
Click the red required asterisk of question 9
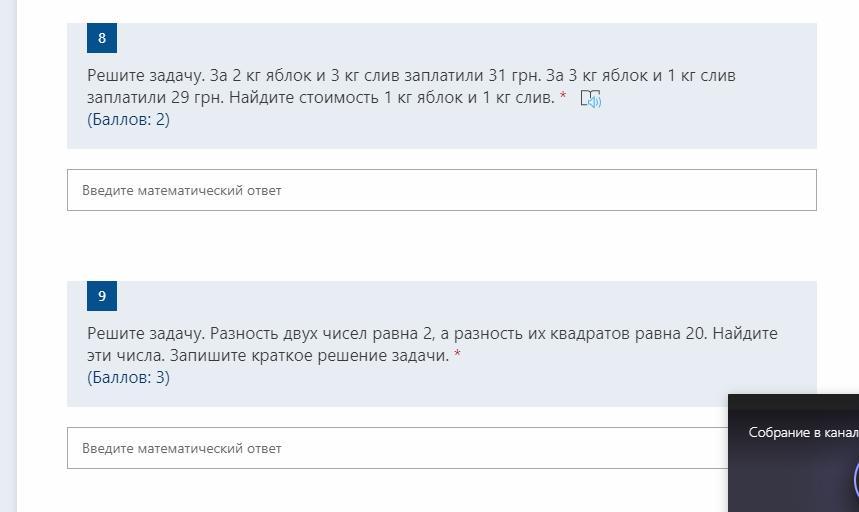coord(458,355)
